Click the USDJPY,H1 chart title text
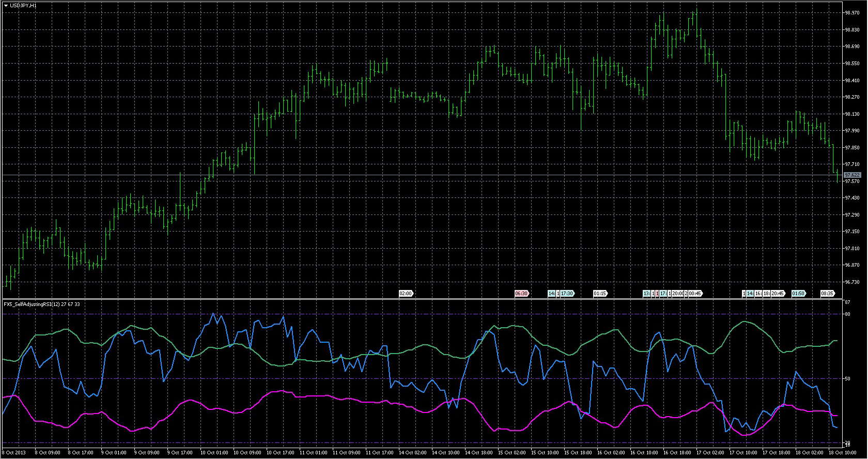Screen dimensions: 868x459 (x=23, y=5)
